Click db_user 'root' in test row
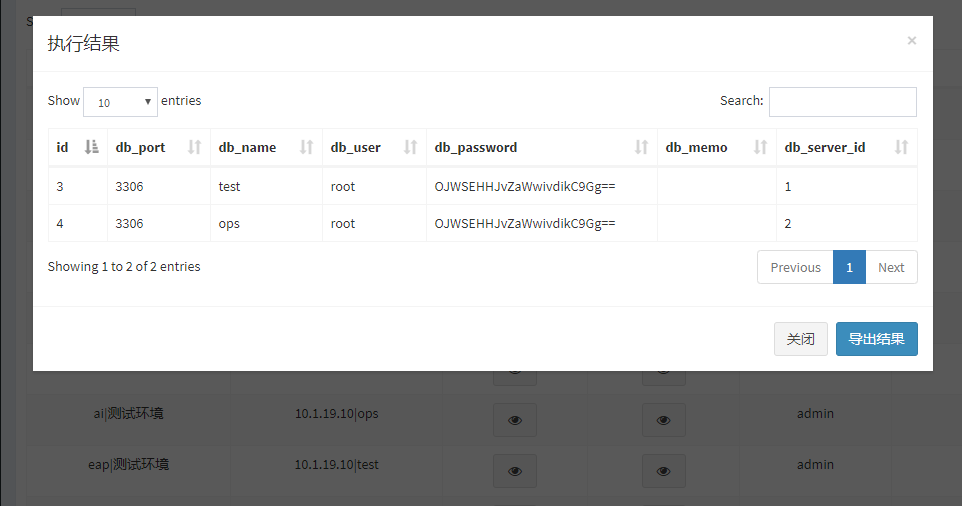Viewport: 962px width, 506px height. 343,186
